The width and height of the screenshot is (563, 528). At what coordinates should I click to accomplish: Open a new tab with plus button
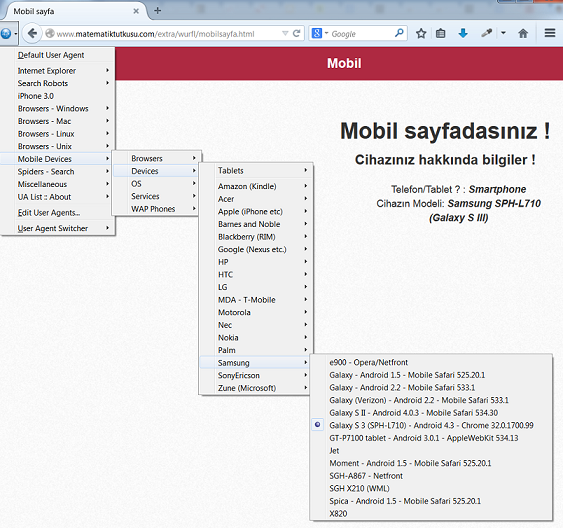coord(157,11)
